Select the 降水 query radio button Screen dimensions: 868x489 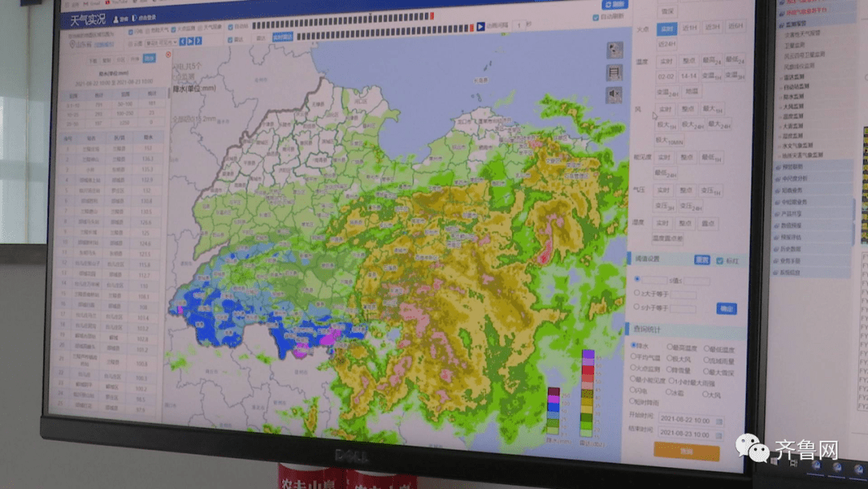633,345
